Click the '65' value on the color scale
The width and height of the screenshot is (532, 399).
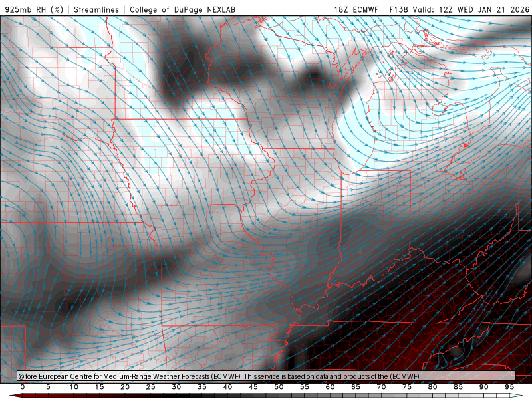pyautogui.click(x=356, y=387)
